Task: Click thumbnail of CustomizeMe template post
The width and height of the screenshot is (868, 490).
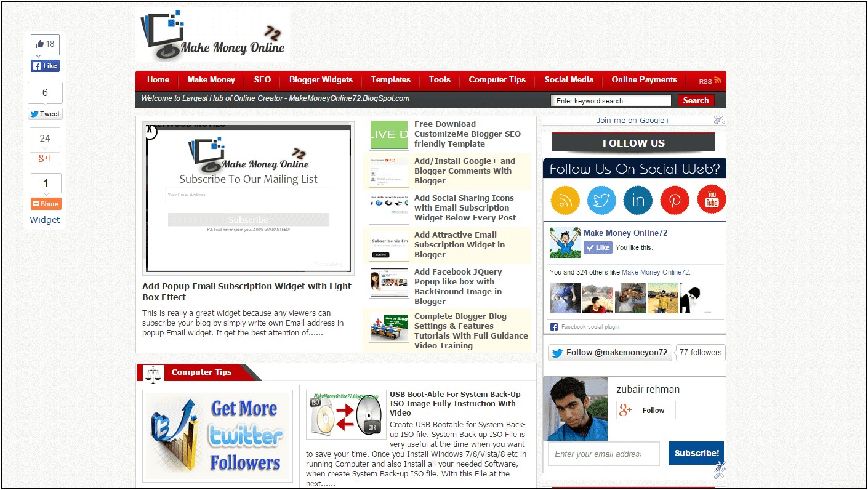Action: point(389,135)
